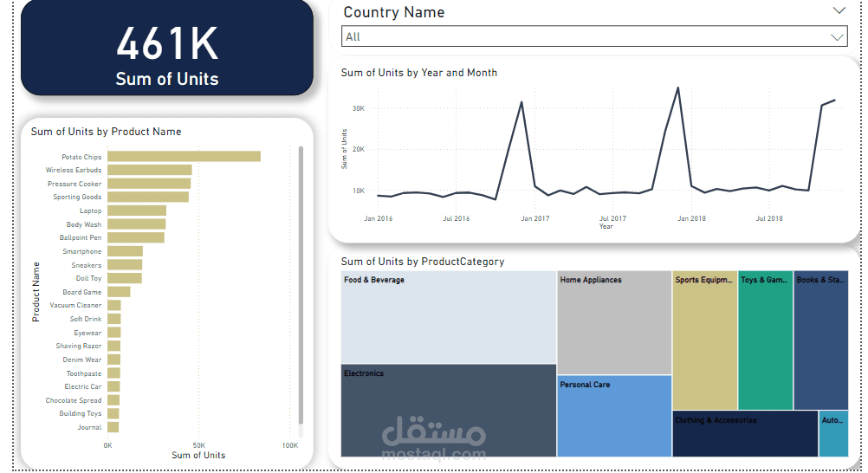Select the Potato Chips bar
868x473 pixels.
click(184, 157)
